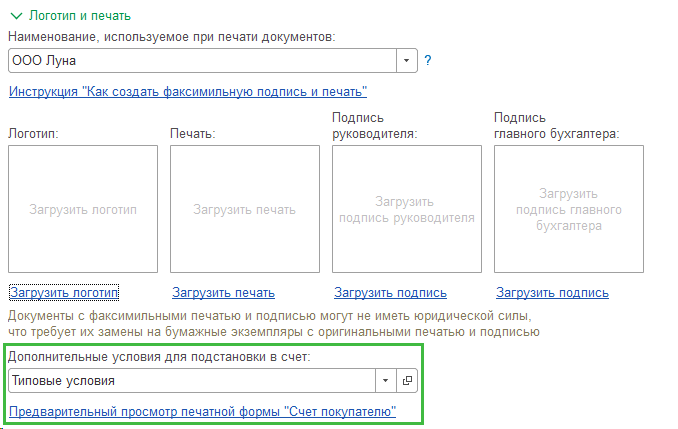
Task: Open the Счет покупателю print form preview link
Action: point(202,411)
